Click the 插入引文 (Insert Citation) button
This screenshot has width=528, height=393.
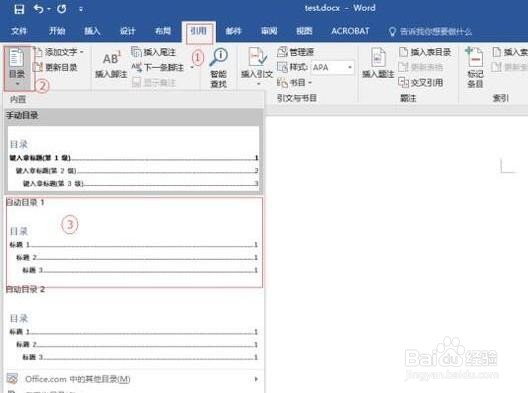[x=257, y=66]
